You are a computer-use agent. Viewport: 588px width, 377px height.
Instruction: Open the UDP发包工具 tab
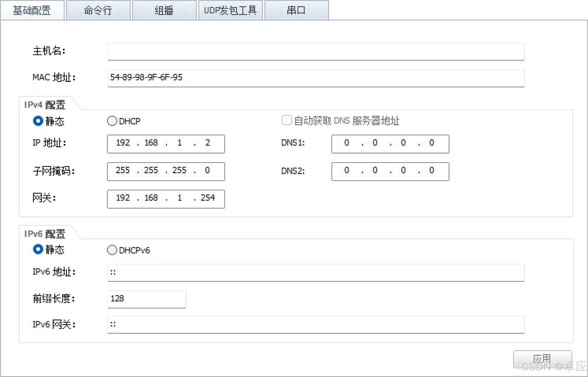click(x=230, y=10)
